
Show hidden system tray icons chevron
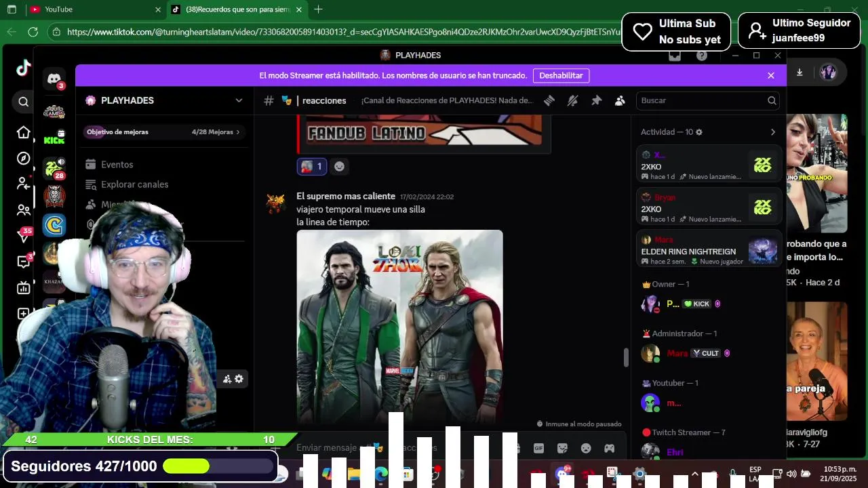[x=694, y=474]
